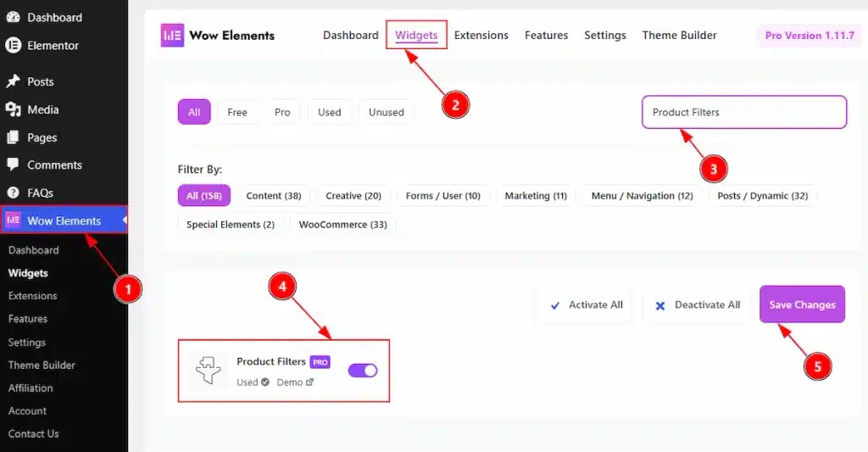Viewport: 868px width, 452px height.
Task: Open the Theme Builder tab in header
Action: point(679,35)
